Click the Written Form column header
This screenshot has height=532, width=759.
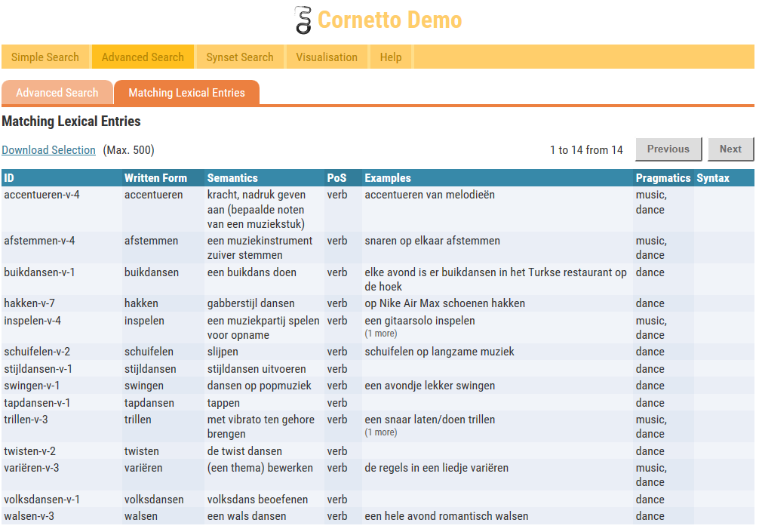tap(155, 178)
